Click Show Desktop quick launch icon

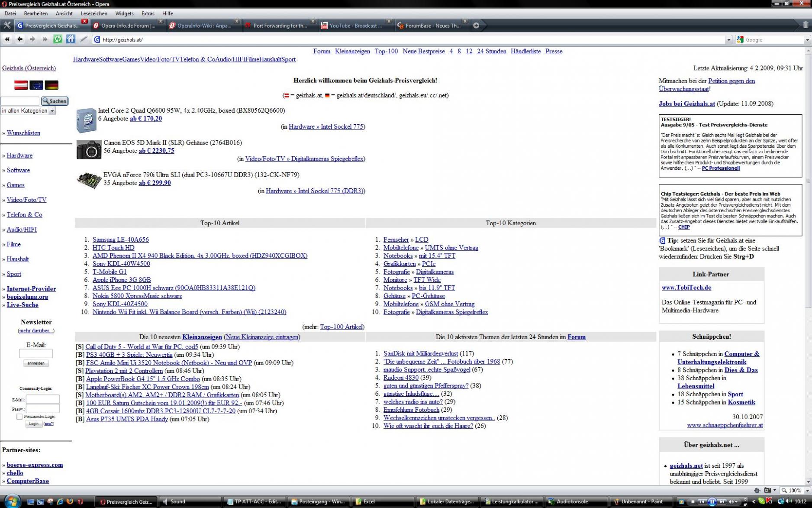pyautogui.click(x=31, y=502)
